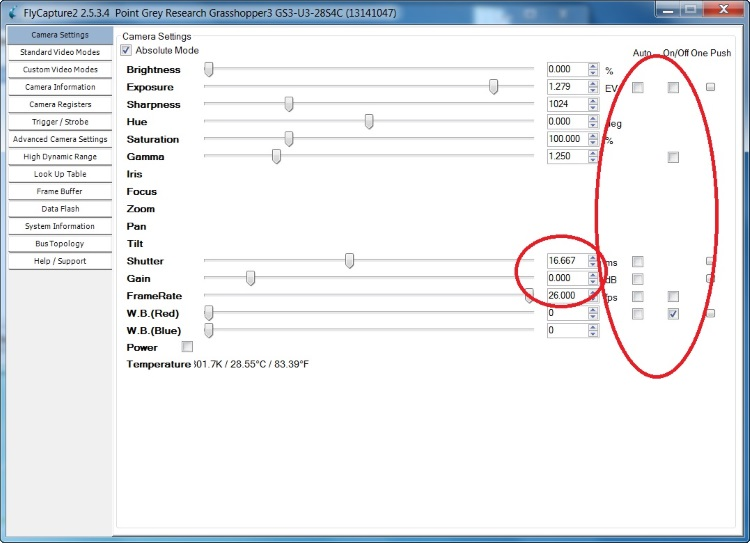The height and width of the screenshot is (543, 750).
Task: Open the Data Flash tab
Action: coord(60,209)
